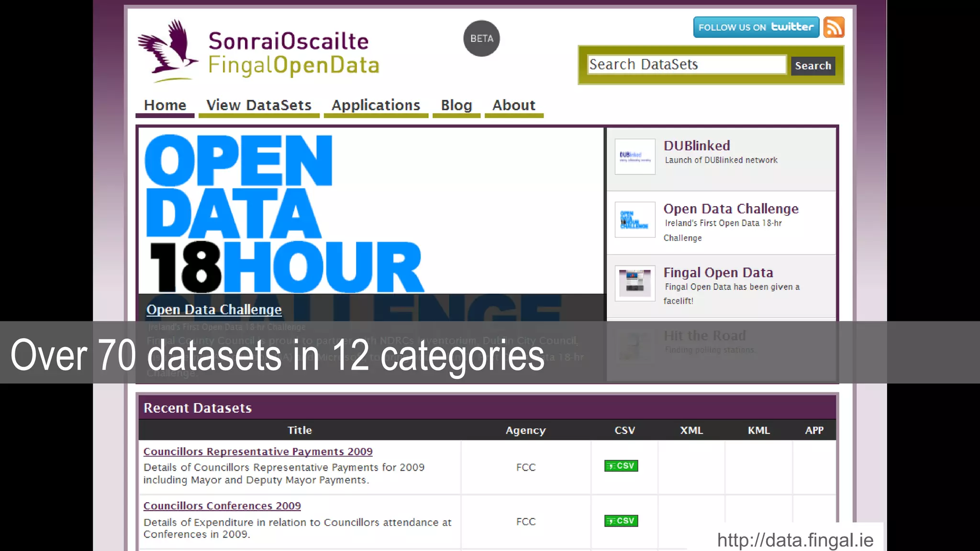The image size is (980, 551).
Task: Open the Councillors Representative Payments 2009 link
Action: point(258,452)
